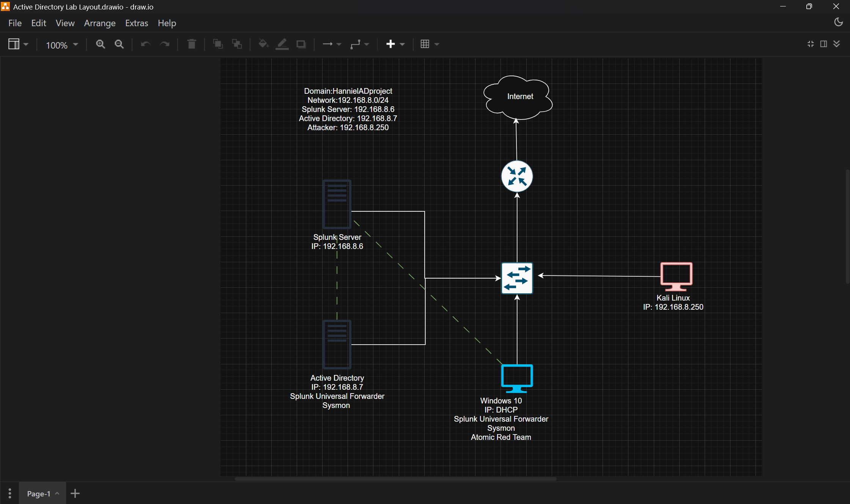Open the Waypoints style dropdown
Screen dimensions: 850x504
coord(360,44)
